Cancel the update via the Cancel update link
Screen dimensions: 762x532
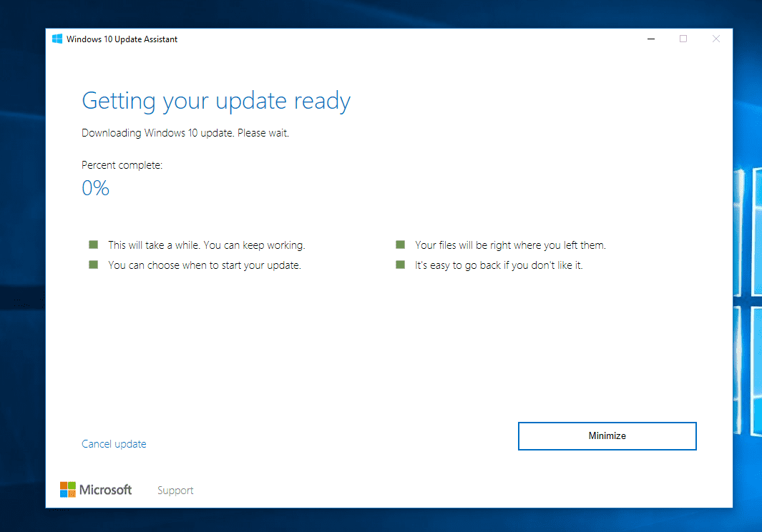[114, 444]
